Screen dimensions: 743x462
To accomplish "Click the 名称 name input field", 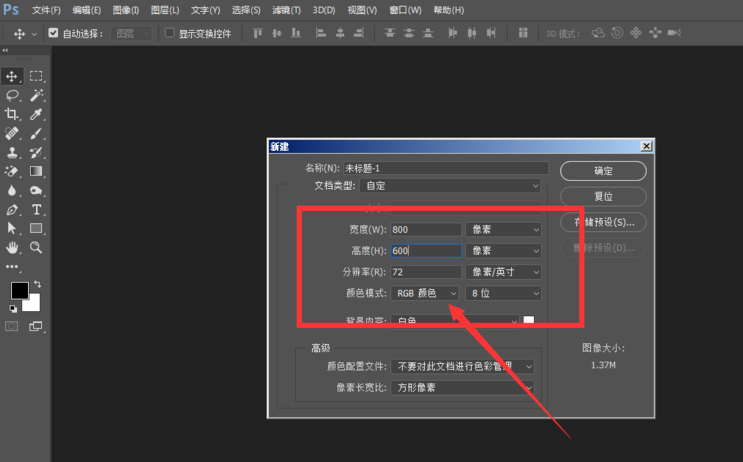I will pyautogui.click(x=446, y=168).
